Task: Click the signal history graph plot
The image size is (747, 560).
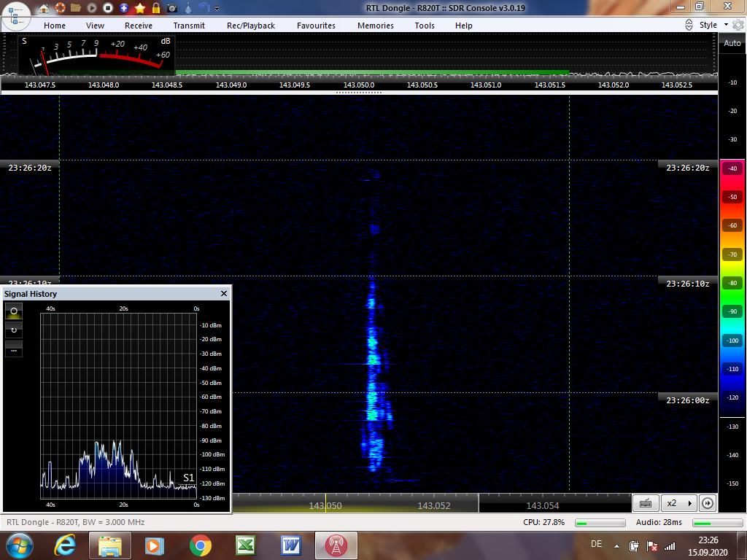Action: [119, 405]
